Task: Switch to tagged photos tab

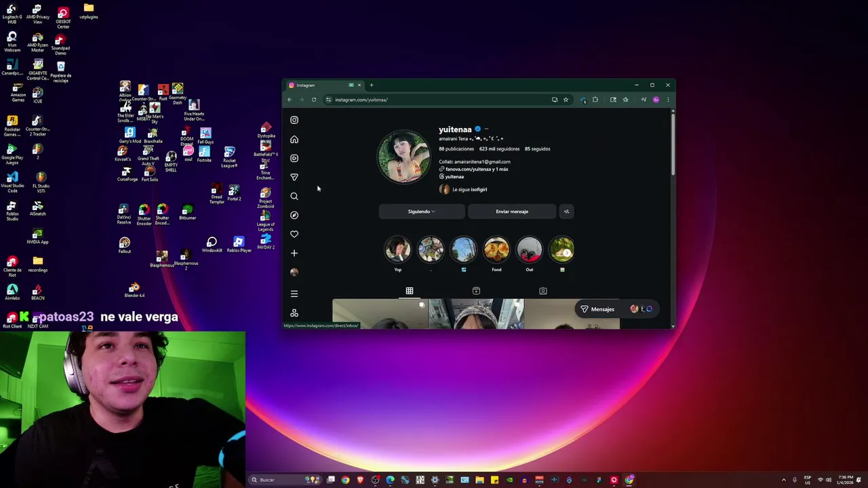Action: 543,291
